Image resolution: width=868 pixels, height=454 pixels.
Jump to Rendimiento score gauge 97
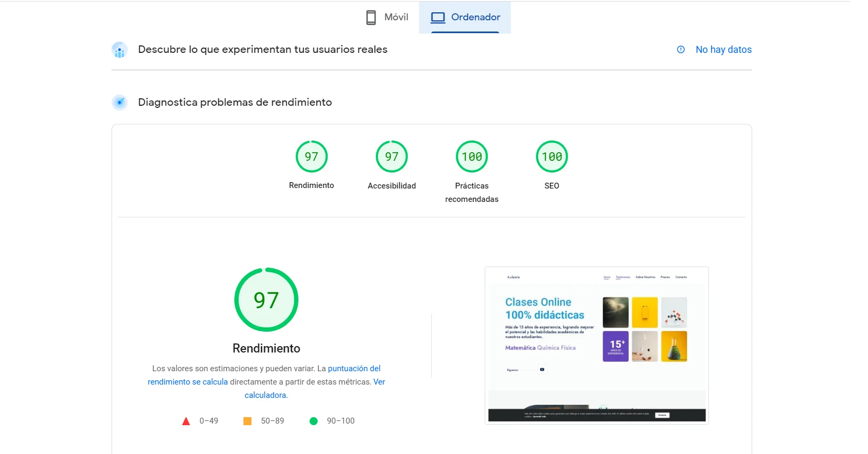pos(312,156)
